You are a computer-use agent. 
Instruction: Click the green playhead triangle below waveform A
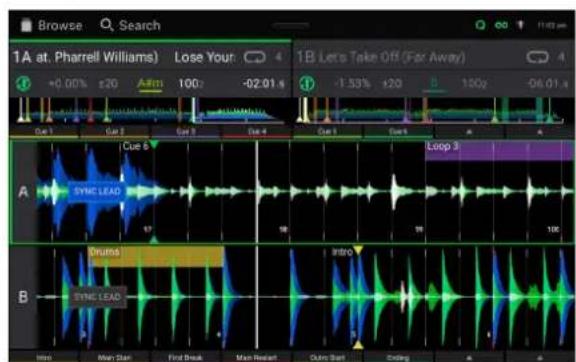(x=154, y=240)
